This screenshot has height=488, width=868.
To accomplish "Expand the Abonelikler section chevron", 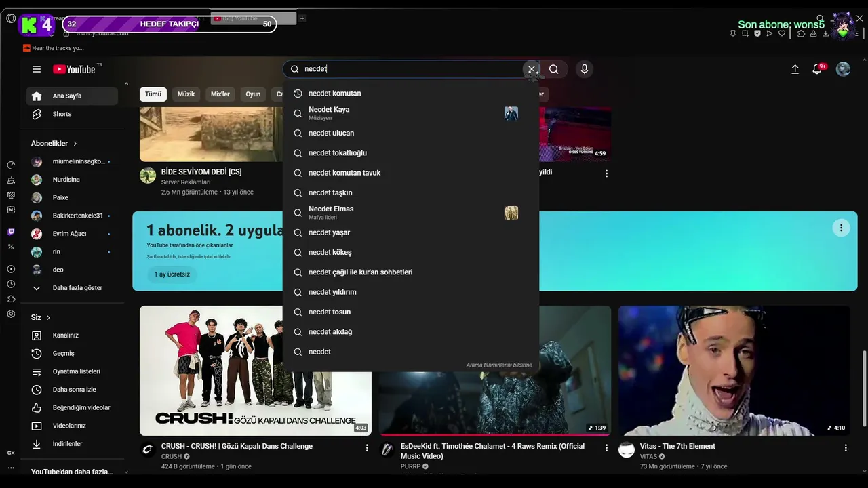I will tap(75, 144).
